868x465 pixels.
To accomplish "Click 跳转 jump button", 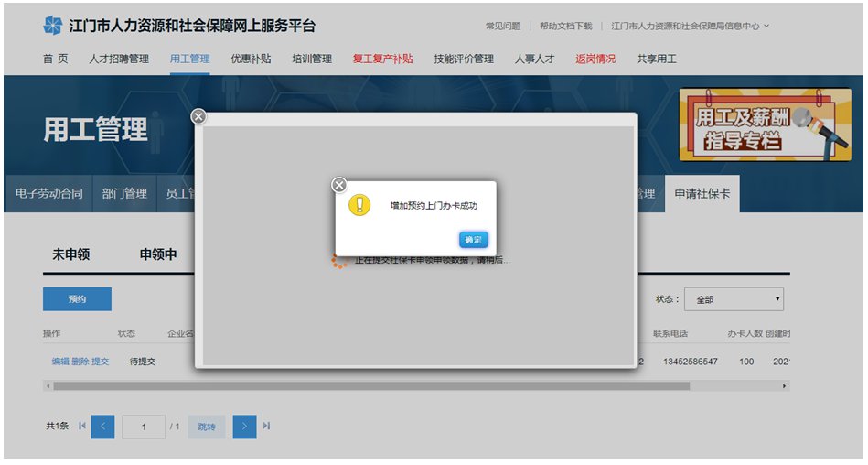I will (207, 427).
